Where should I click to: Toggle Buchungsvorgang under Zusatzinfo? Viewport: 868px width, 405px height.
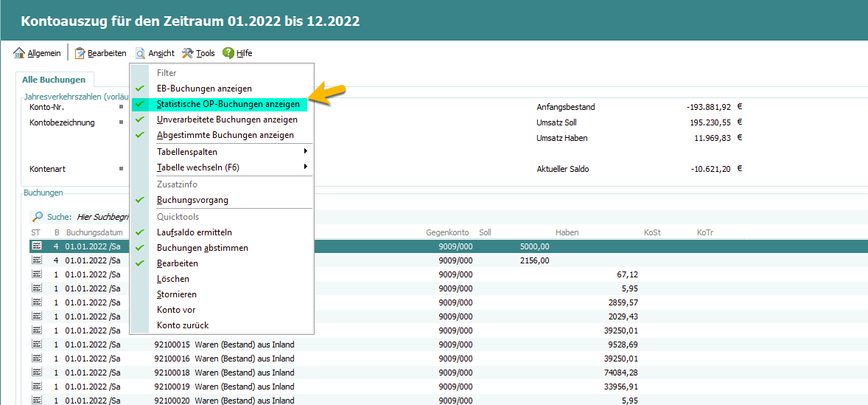(192, 200)
